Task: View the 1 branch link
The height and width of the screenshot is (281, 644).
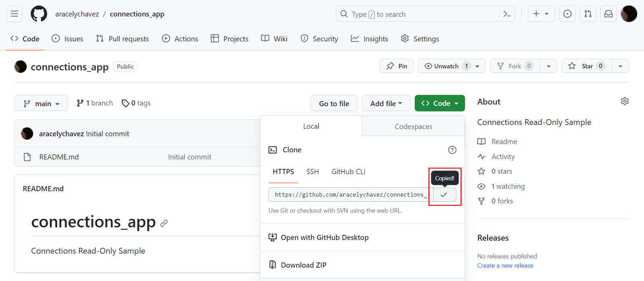Action: click(95, 103)
